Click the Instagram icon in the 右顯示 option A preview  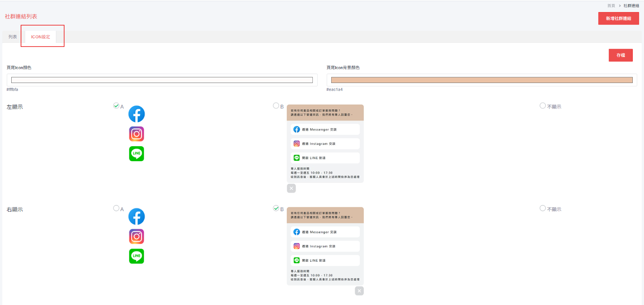coord(136,237)
